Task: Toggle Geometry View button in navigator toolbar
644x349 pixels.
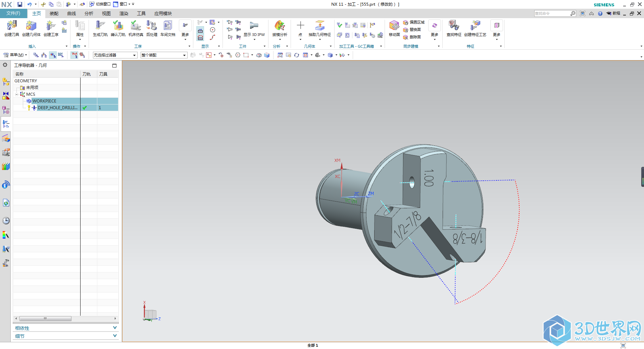Action: [53, 55]
